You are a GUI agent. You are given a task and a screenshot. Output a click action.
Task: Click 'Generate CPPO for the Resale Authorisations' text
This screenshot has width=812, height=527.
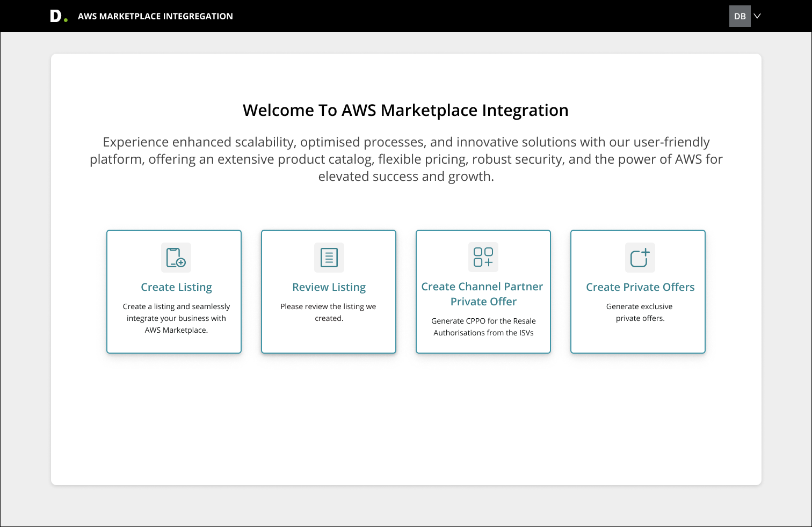coord(483,327)
